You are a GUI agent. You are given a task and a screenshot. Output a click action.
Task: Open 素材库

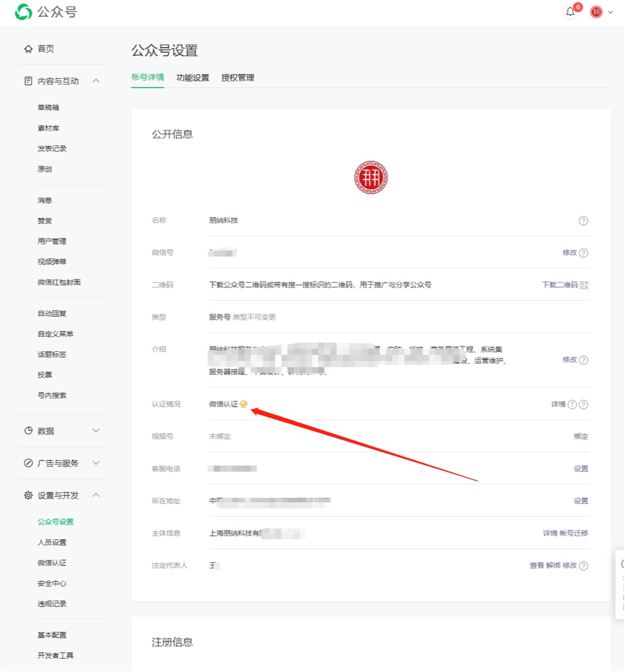[x=49, y=128]
